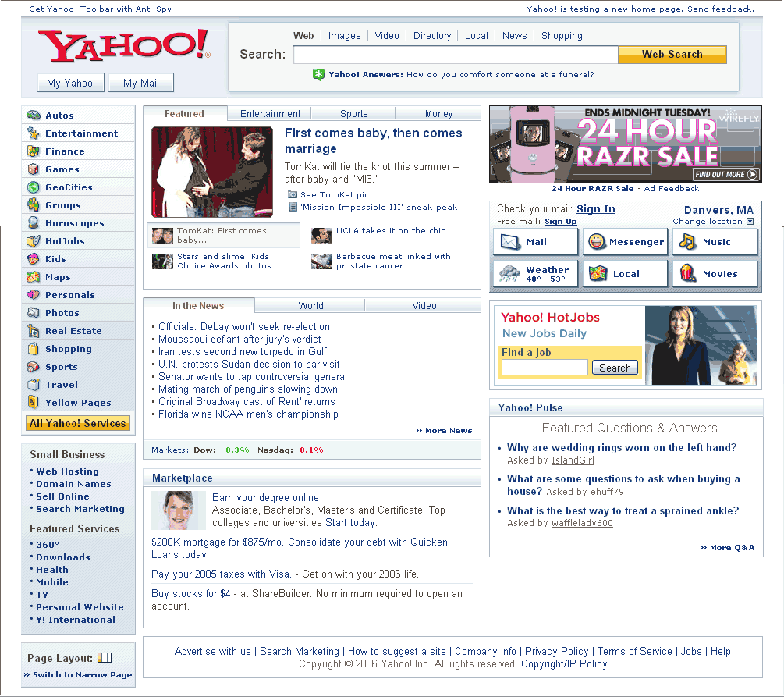This screenshot has height=697, width=784.
Task: Switch to the Money featured tab
Action: [438, 114]
